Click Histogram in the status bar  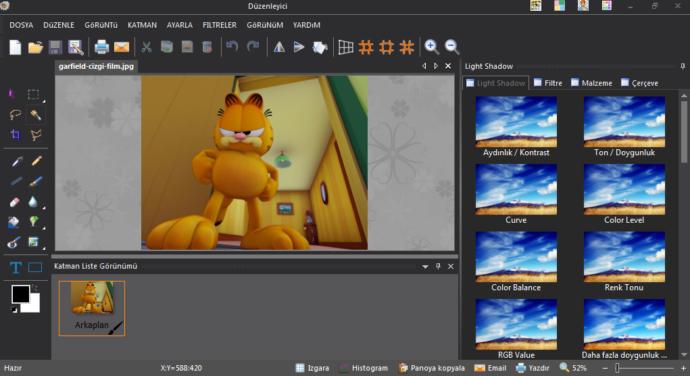pyautogui.click(x=364, y=368)
